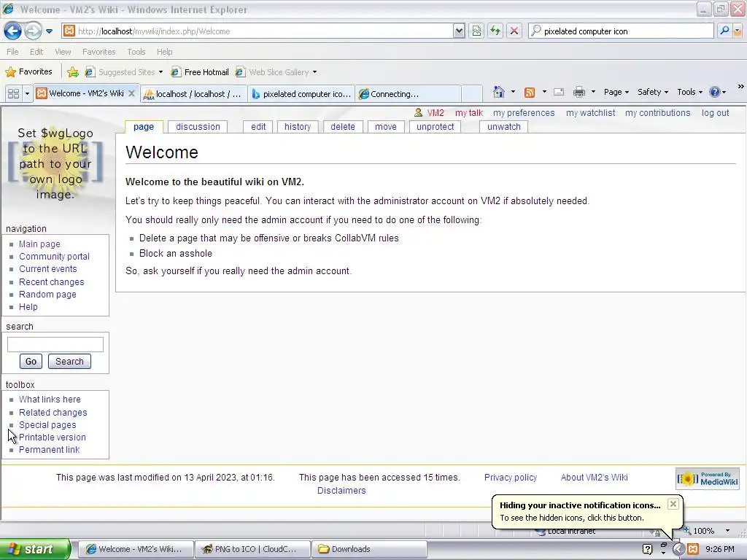Open the Favorites star button
The width and height of the screenshot is (747, 560).
click(x=28, y=72)
